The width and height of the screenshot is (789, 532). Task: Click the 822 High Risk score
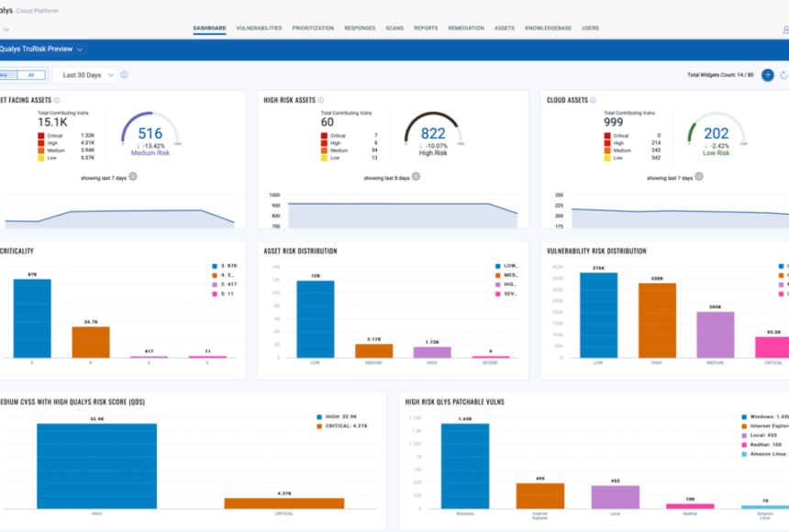[433, 134]
